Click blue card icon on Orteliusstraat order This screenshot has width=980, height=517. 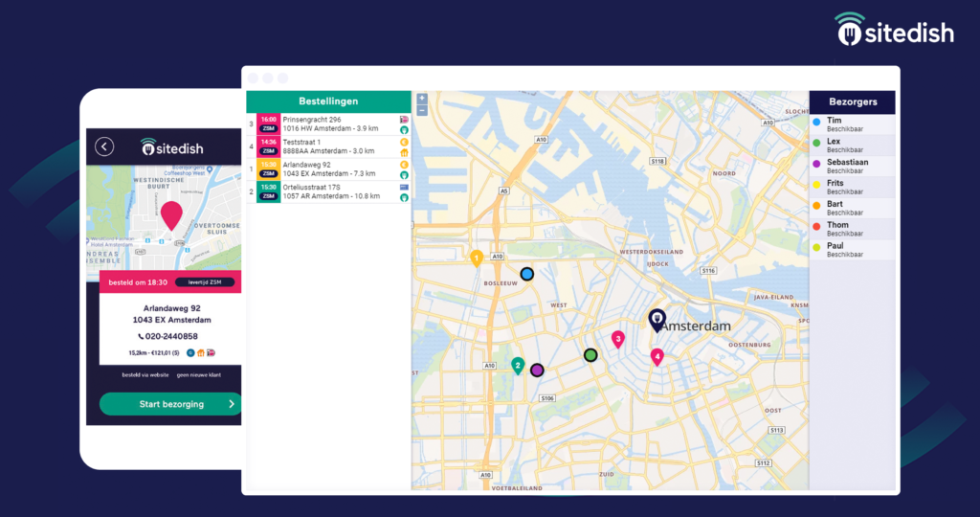[405, 187]
